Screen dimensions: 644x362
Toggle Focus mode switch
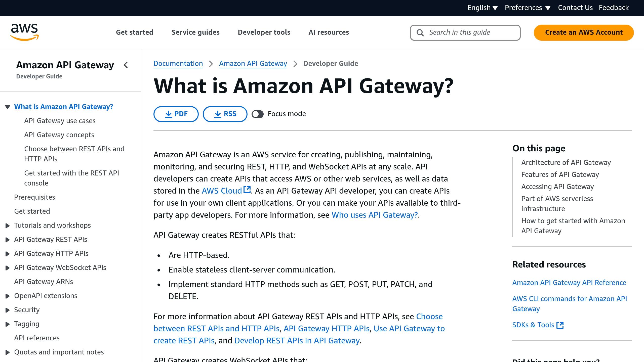click(x=257, y=114)
